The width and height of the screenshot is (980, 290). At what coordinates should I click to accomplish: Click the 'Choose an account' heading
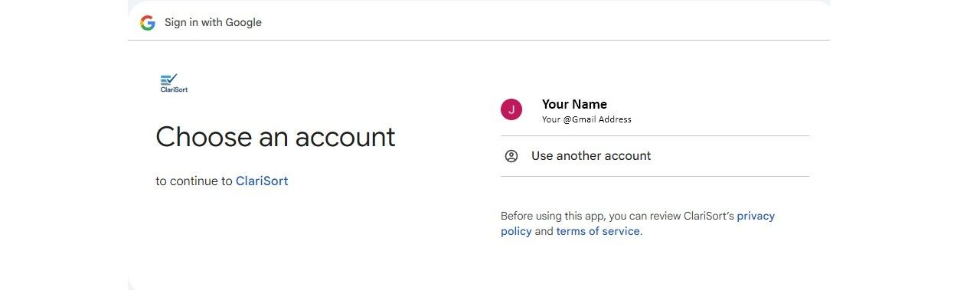(x=276, y=137)
